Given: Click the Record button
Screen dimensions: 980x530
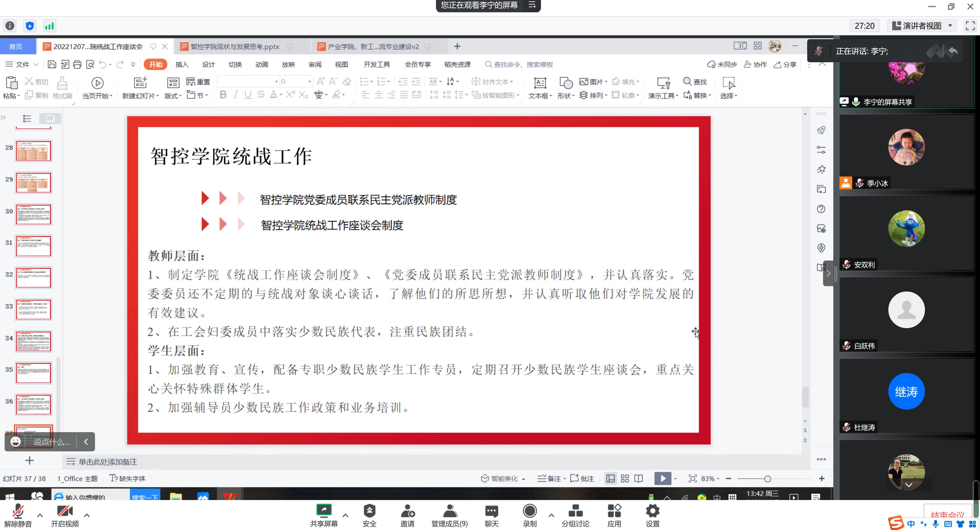Looking at the screenshot, I should tap(530, 516).
